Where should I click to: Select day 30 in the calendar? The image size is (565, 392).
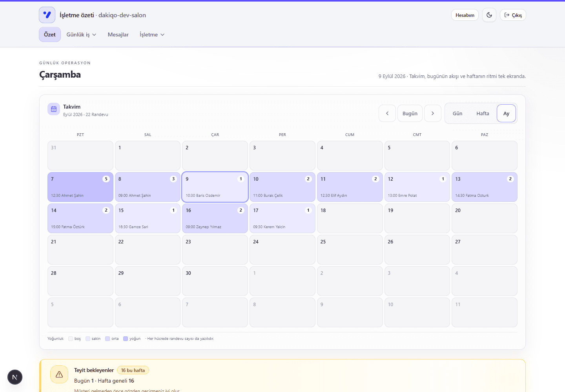(215, 281)
